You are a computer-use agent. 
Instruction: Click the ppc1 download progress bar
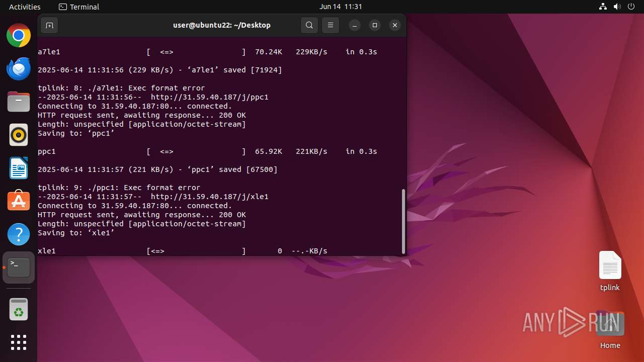[x=196, y=151]
